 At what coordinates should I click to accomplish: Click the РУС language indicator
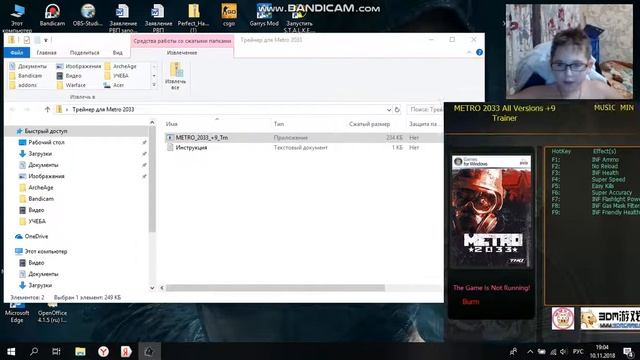(x=578, y=352)
